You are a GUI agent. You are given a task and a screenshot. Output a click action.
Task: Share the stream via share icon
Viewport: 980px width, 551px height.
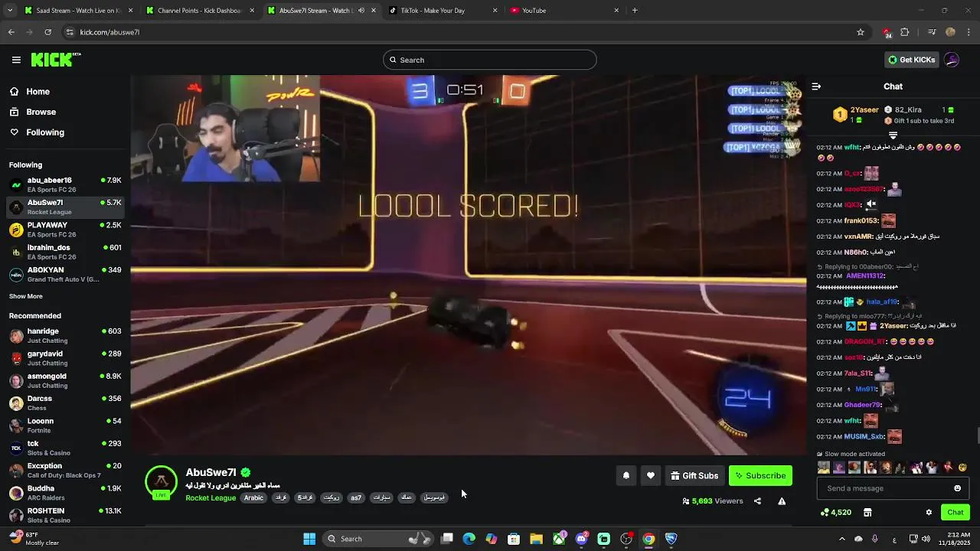pos(757,501)
